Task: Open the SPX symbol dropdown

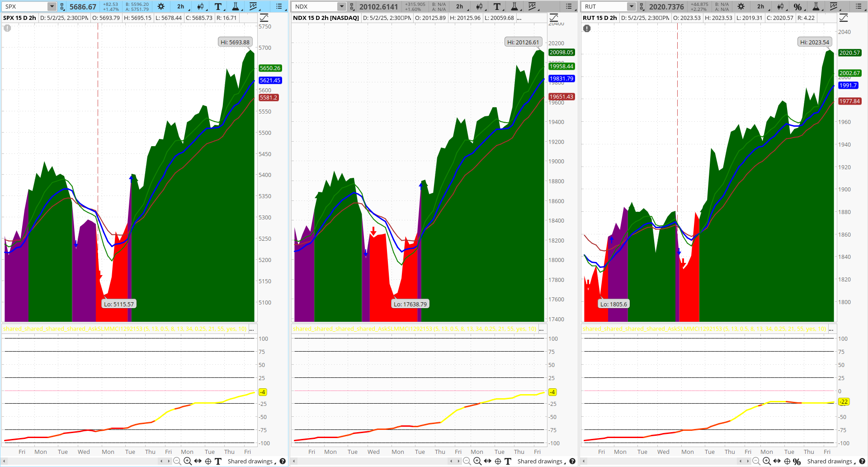Action: [x=51, y=6]
